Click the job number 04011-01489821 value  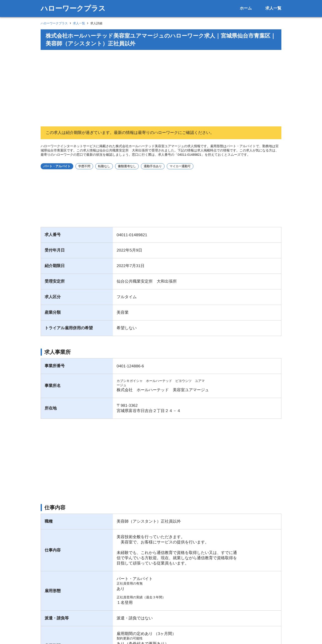tap(132, 235)
